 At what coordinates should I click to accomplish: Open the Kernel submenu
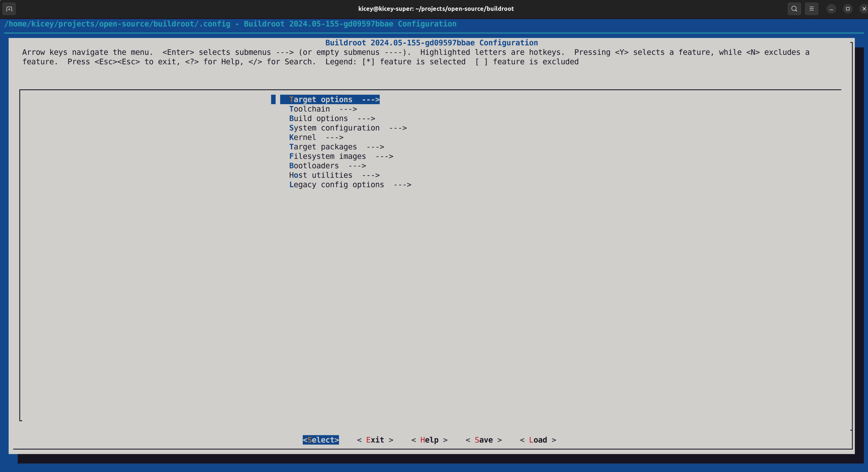(x=302, y=137)
